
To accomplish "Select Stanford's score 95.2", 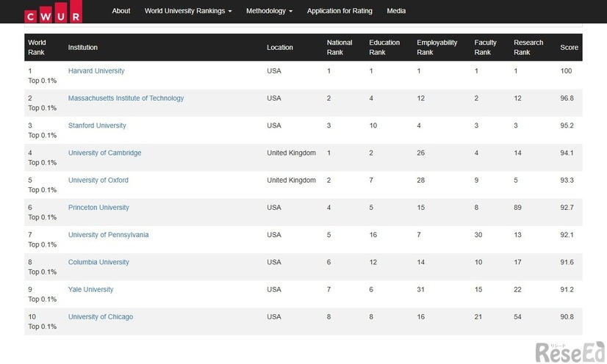I will (x=567, y=125).
